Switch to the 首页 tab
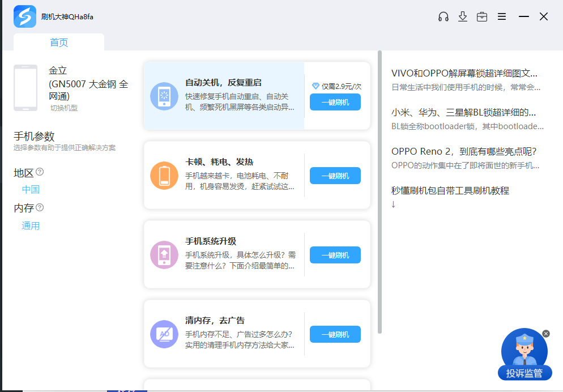The width and height of the screenshot is (563, 392). pyautogui.click(x=59, y=42)
